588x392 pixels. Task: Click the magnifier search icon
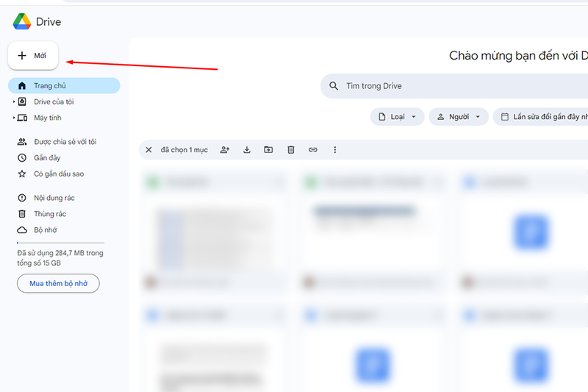334,86
